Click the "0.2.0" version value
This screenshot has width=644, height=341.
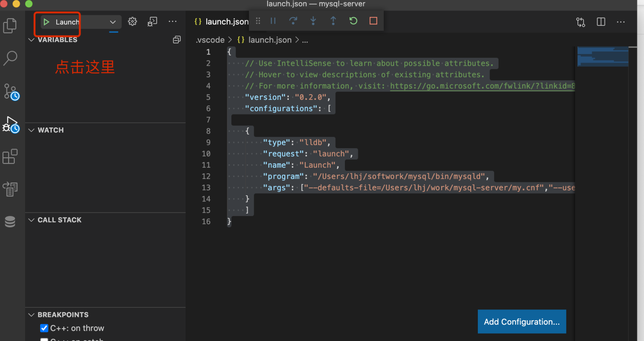[310, 97]
